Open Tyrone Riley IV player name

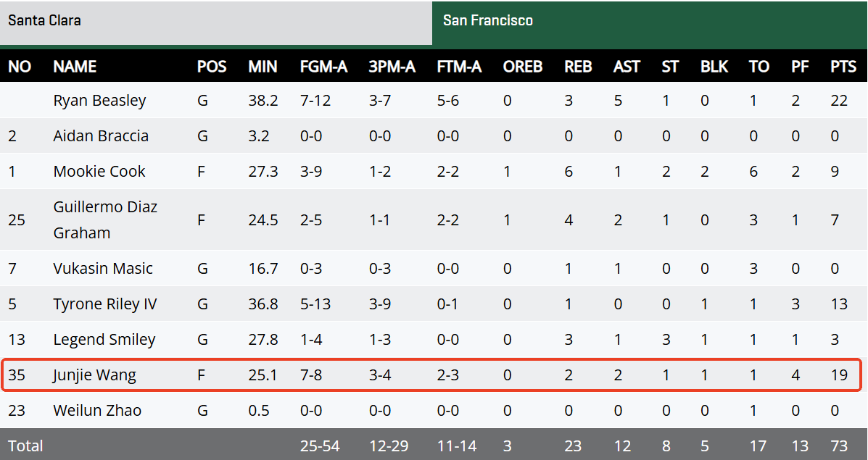[x=105, y=304]
